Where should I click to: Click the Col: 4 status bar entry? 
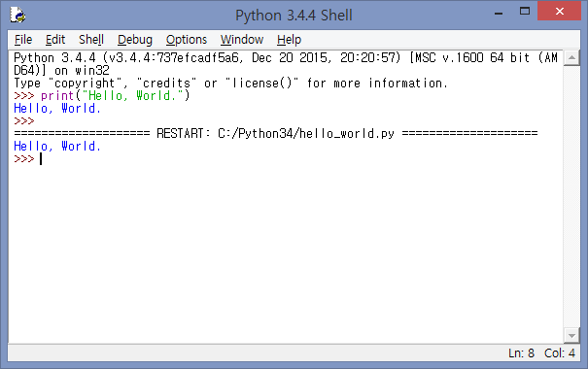tap(560, 352)
